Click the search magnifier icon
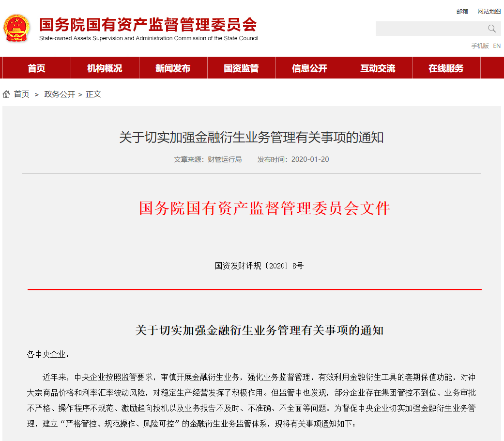 pyautogui.click(x=492, y=29)
